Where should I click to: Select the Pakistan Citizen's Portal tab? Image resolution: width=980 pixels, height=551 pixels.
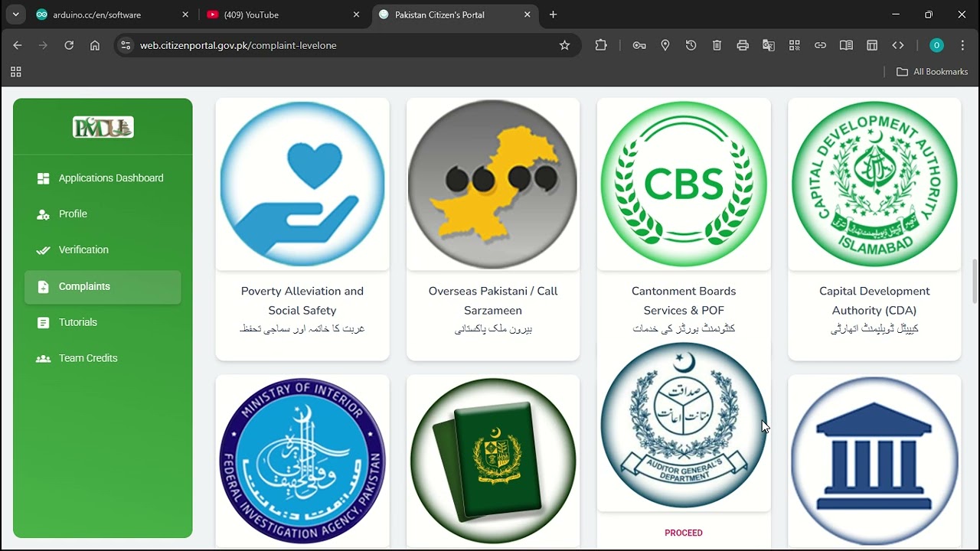click(x=456, y=15)
